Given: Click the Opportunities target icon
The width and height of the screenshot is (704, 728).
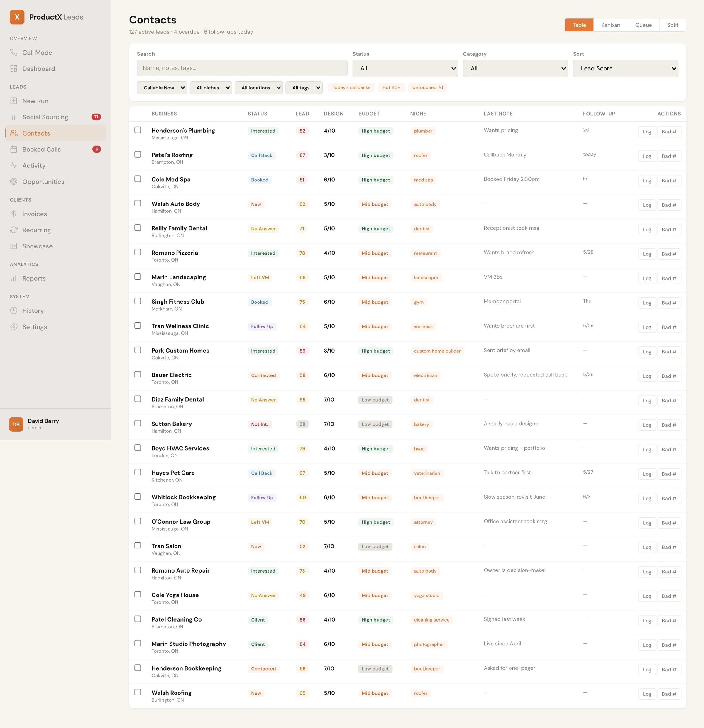Looking at the screenshot, I should 14,182.
